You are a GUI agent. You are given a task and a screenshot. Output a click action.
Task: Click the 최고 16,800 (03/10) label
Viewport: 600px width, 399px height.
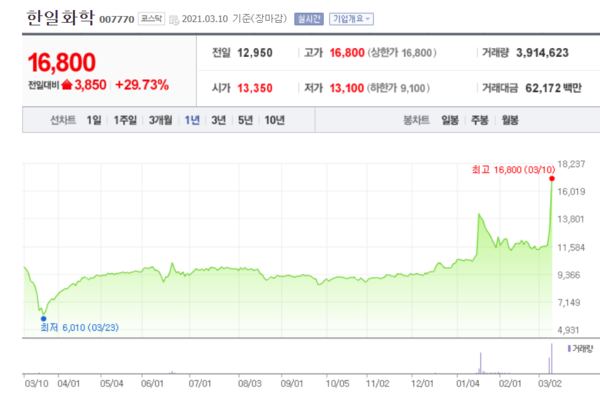(x=513, y=169)
